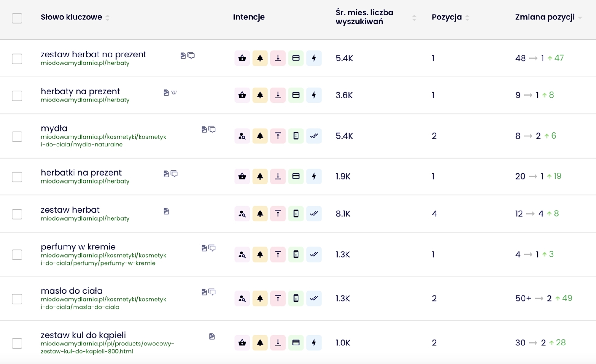Click lightning bolt icon in herbaty na prezent row

(314, 95)
